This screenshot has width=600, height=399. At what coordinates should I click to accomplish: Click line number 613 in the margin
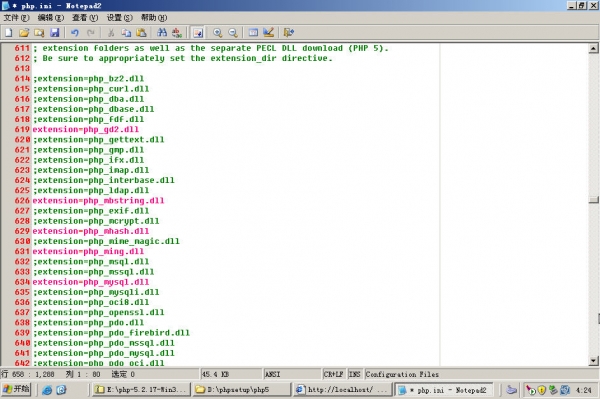point(22,68)
